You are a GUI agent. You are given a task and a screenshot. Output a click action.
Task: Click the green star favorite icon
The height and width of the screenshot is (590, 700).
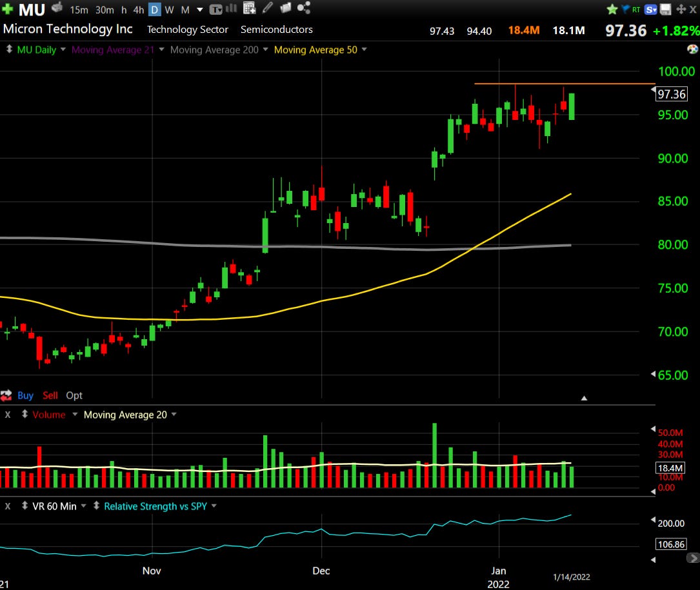click(612, 9)
